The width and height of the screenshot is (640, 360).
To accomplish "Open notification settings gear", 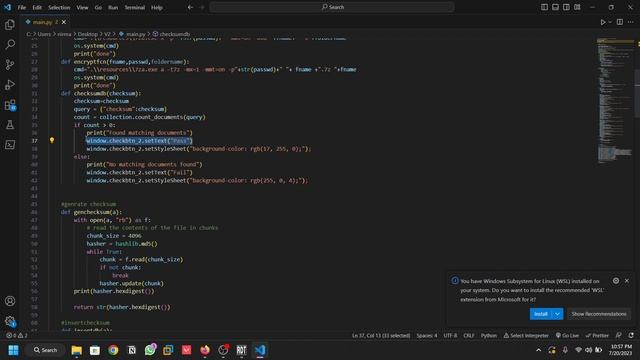I will 616,281.
